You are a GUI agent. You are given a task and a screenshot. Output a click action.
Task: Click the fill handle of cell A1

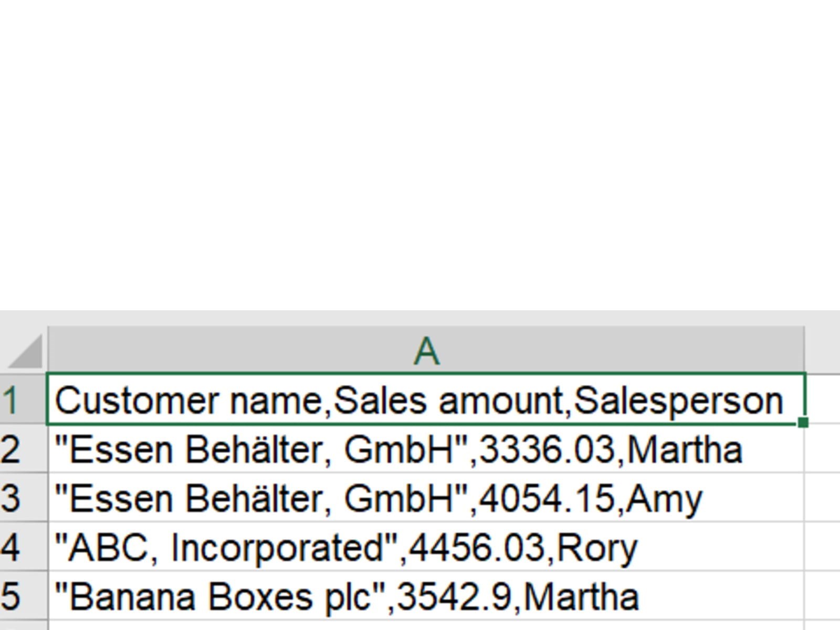point(803,423)
